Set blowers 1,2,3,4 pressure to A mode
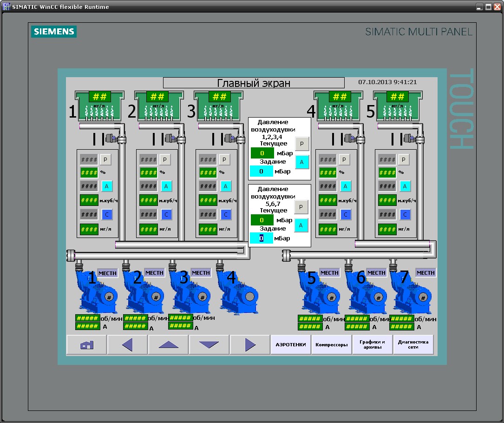504x423 pixels. click(302, 162)
